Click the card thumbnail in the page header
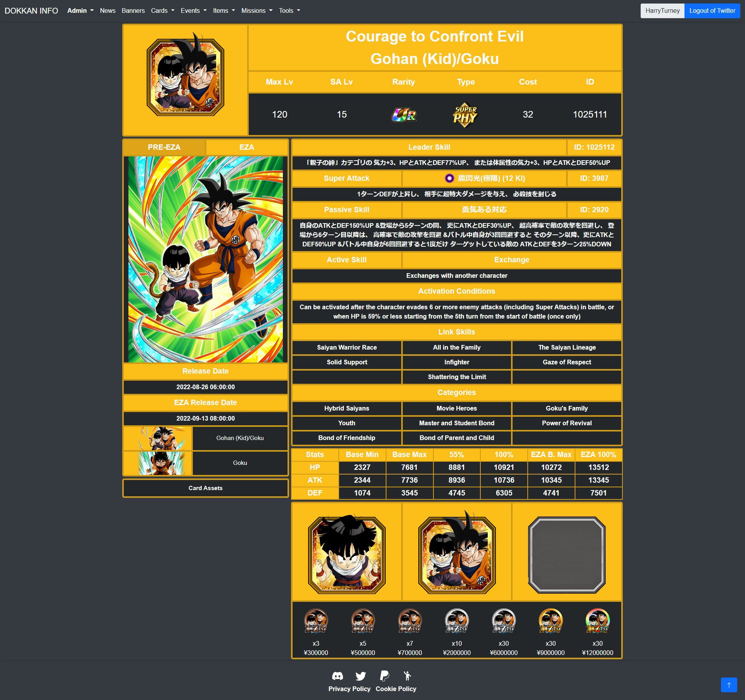The width and height of the screenshot is (745, 700). [185, 75]
